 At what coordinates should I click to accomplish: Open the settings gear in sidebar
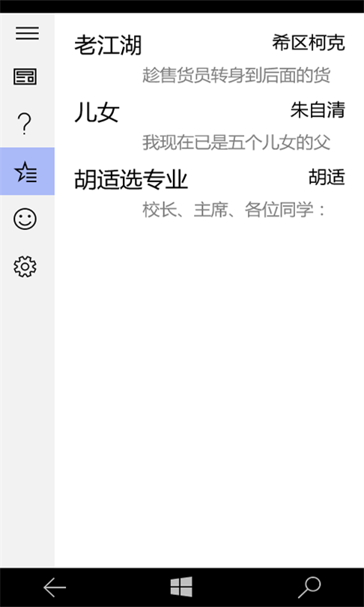coord(25,267)
